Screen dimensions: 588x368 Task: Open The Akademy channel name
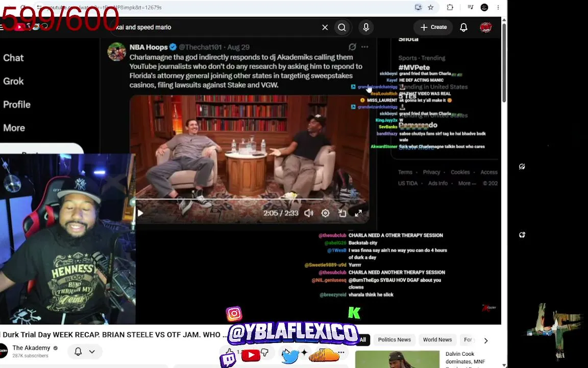[x=31, y=348]
